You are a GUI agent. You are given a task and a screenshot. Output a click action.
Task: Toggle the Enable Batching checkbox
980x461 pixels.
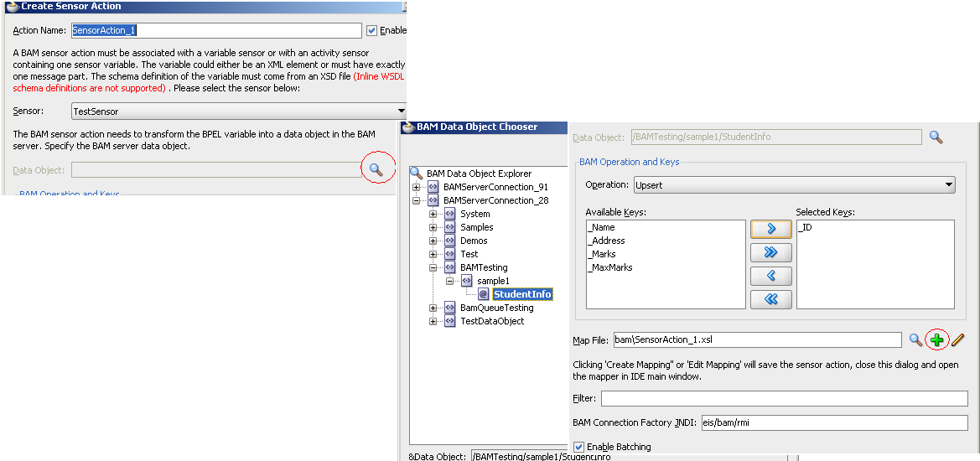578,447
